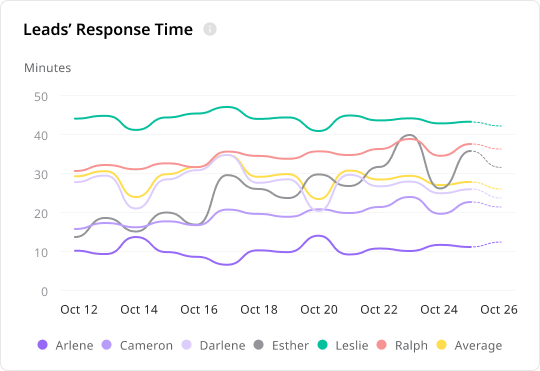Toggle the Cameron legend entry
The width and height of the screenshot is (540, 371).
(137, 345)
